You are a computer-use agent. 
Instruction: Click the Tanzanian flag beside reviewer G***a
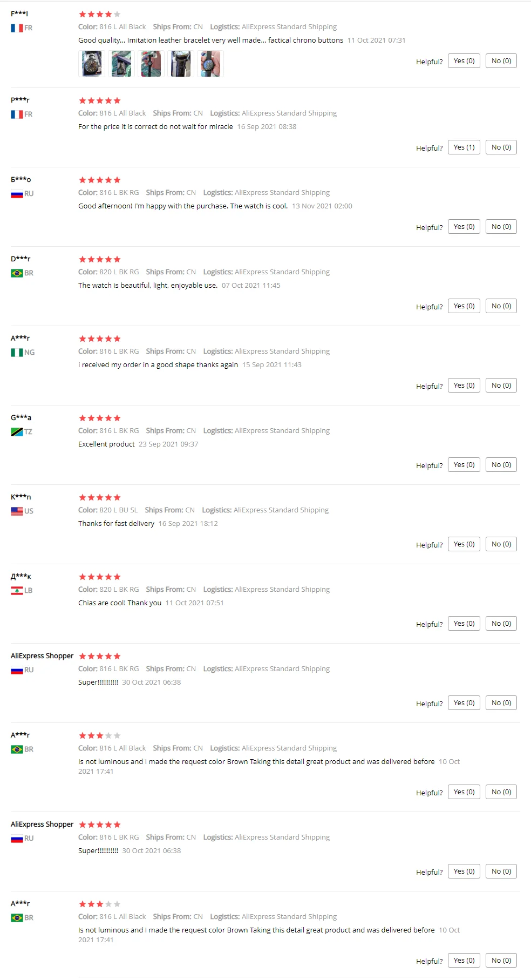tap(17, 432)
